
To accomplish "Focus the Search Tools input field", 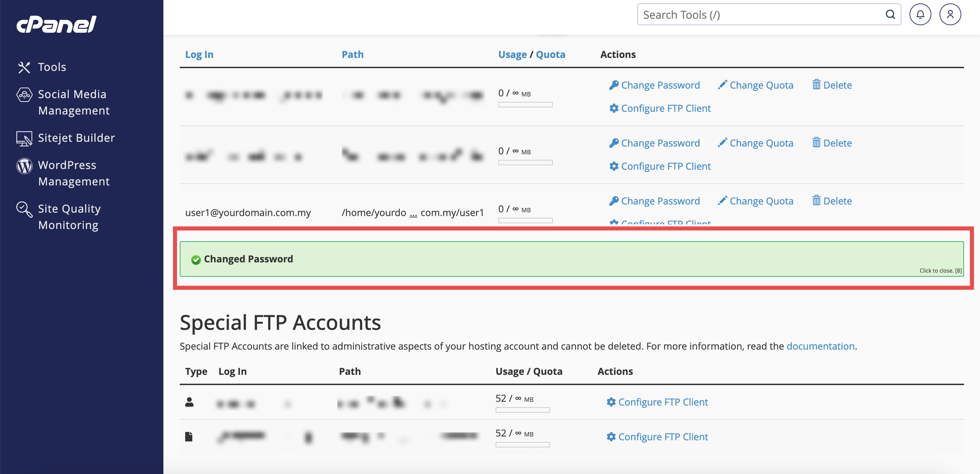I will click(761, 14).
